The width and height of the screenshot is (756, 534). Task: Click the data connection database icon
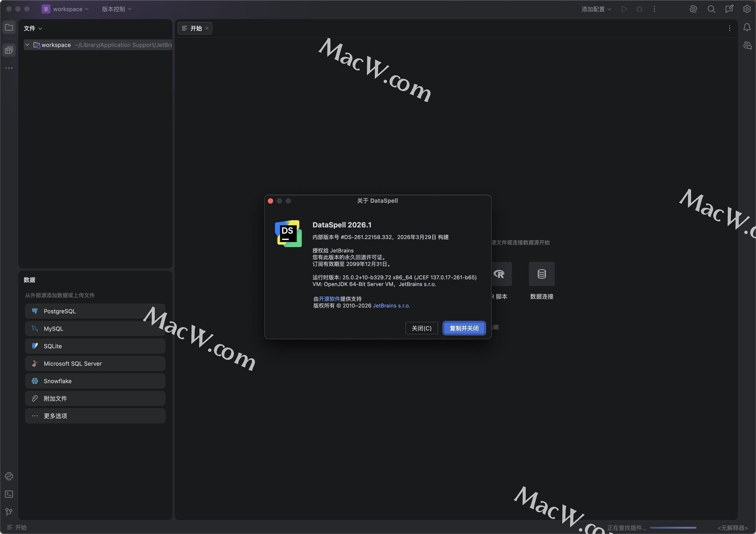click(541, 274)
